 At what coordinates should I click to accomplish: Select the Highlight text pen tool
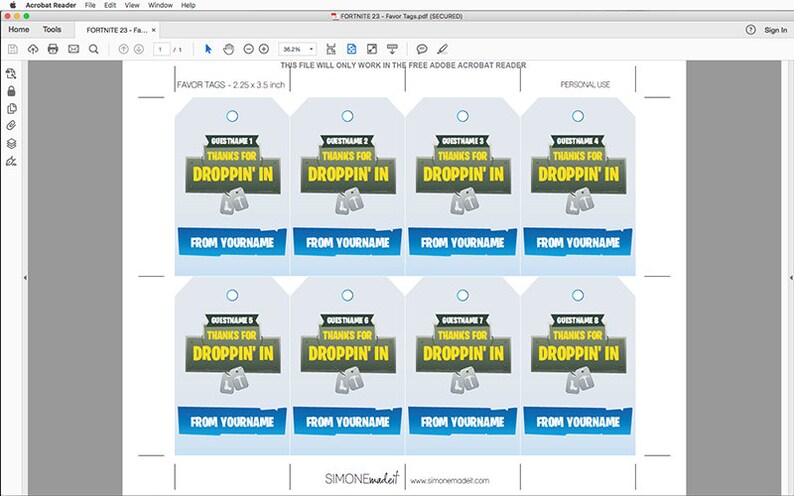point(442,49)
